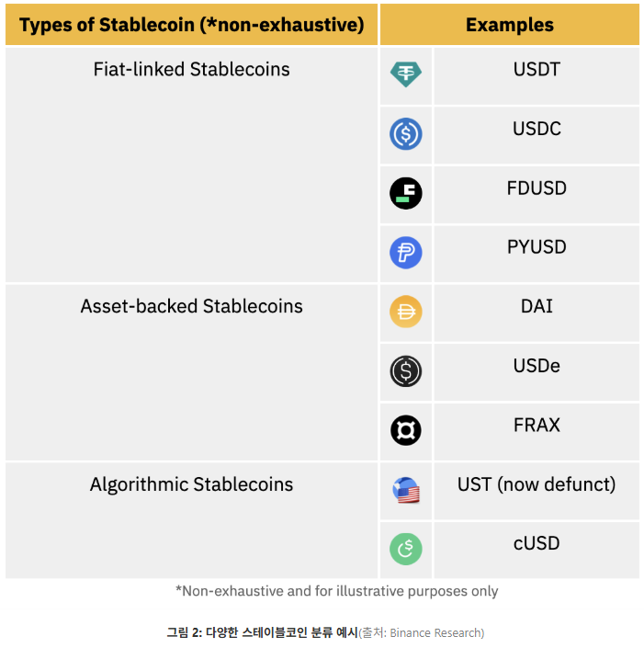Click the UST globe flag icon
Image resolution: width=644 pixels, height=648 pixels.
pyautogui.click(x=406, y=490)
